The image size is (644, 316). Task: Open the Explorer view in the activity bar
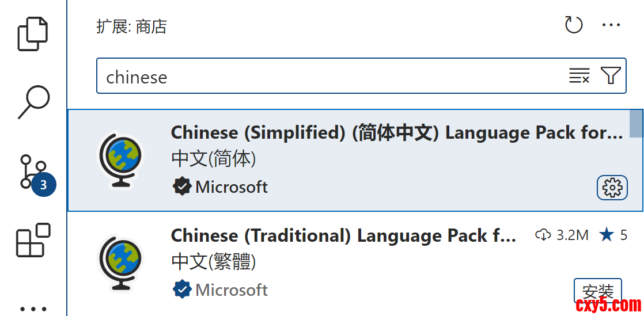point(33,34)
